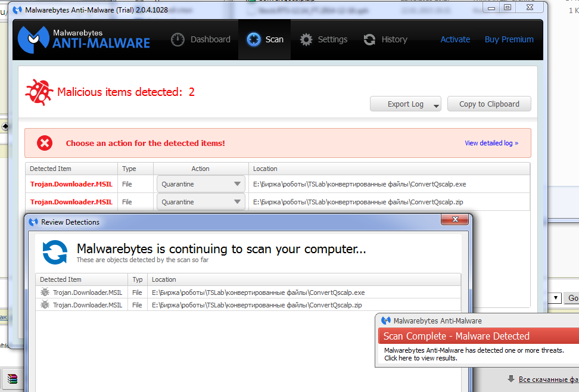The image size is (579, 392).
Task: Click the Detected Item column header
Action: [71, 169]
